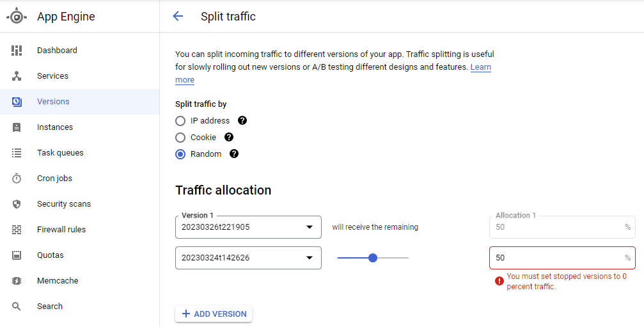The image size is (644, 327).
Task: Click the App Engine logo icon
Action: pos(17,17)
